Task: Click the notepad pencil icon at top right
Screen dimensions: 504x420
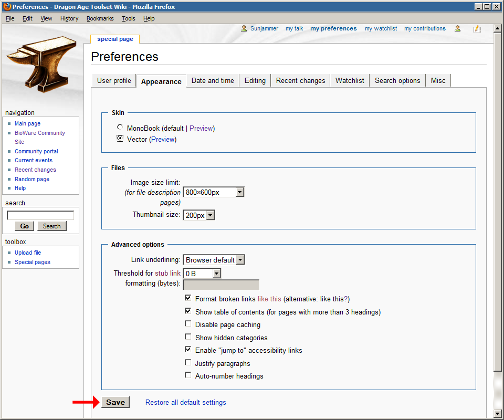Action: tap(477, 29)
